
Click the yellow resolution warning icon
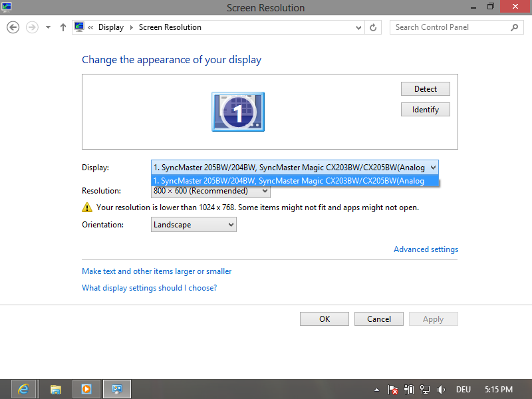coord(87,207)
